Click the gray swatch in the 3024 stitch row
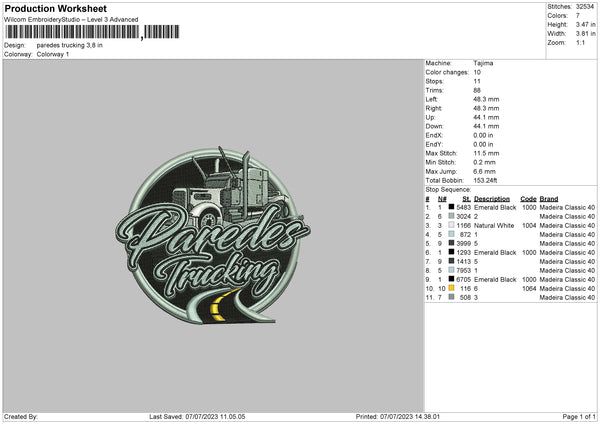The width and height of the screenshot is (600, 424). [x=452, y=216]
